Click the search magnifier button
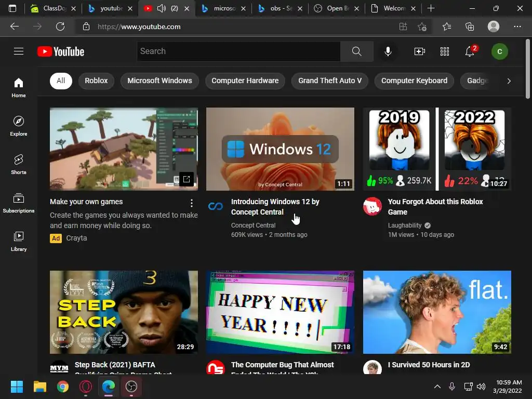This screenshot has height=399, width=532. point(356,51)
